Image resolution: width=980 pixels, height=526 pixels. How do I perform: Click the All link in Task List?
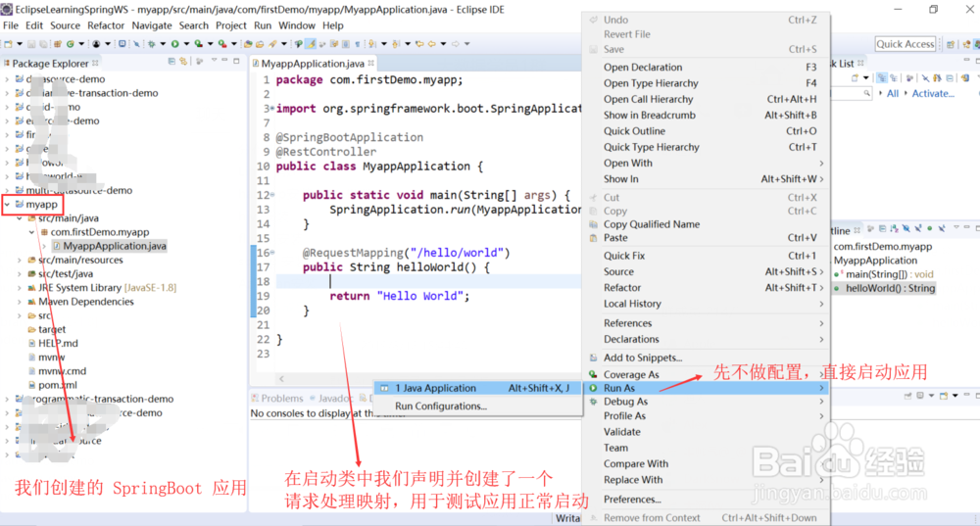(893, 93)
